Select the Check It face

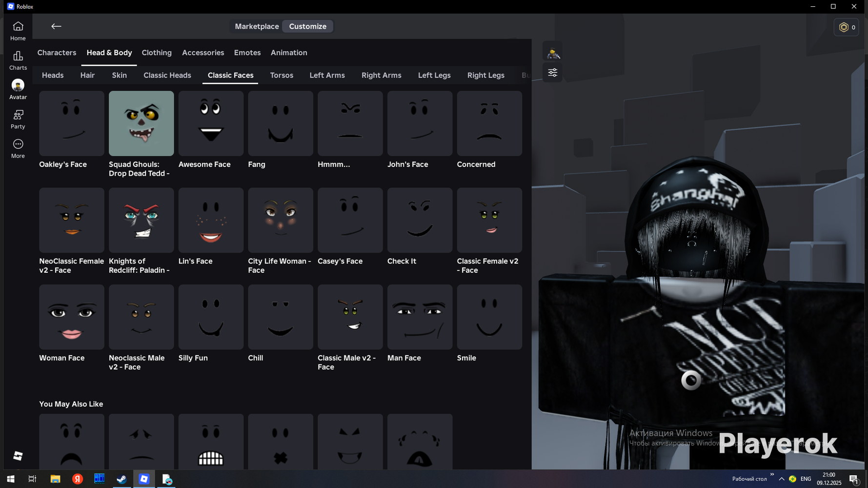(420, 220)
